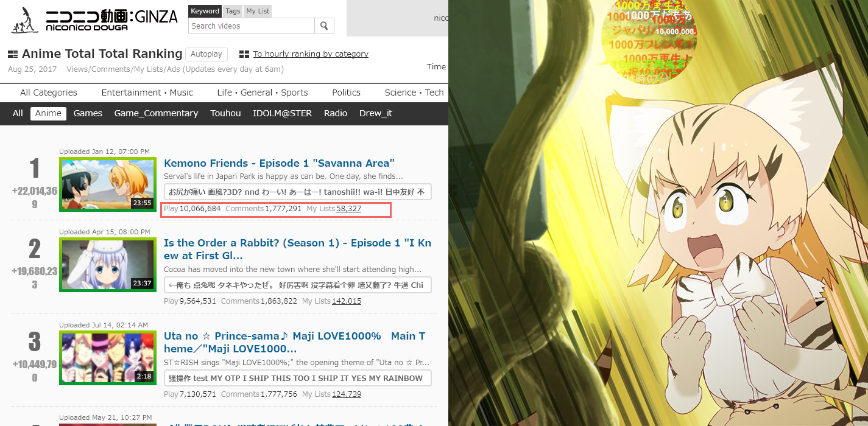Open Uta no Prince-sama thumbnail

[108, 357]
